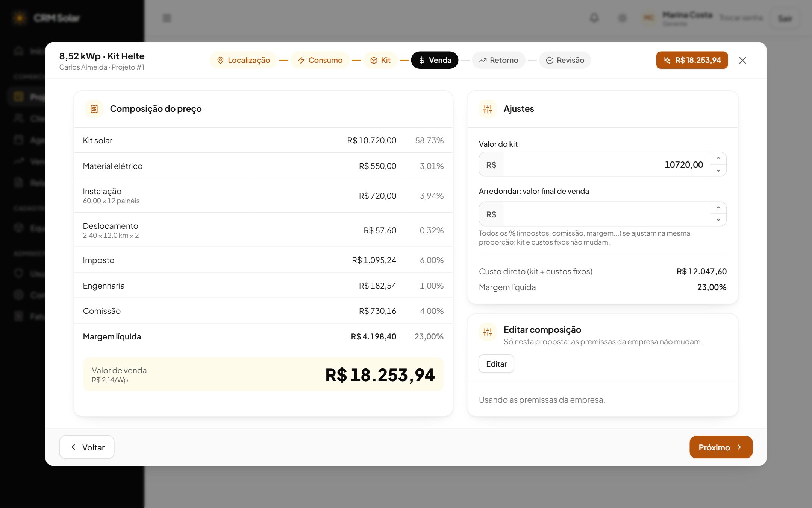
Task: Decrease the Valor do kit value
Action: click(x=718, y=170)
